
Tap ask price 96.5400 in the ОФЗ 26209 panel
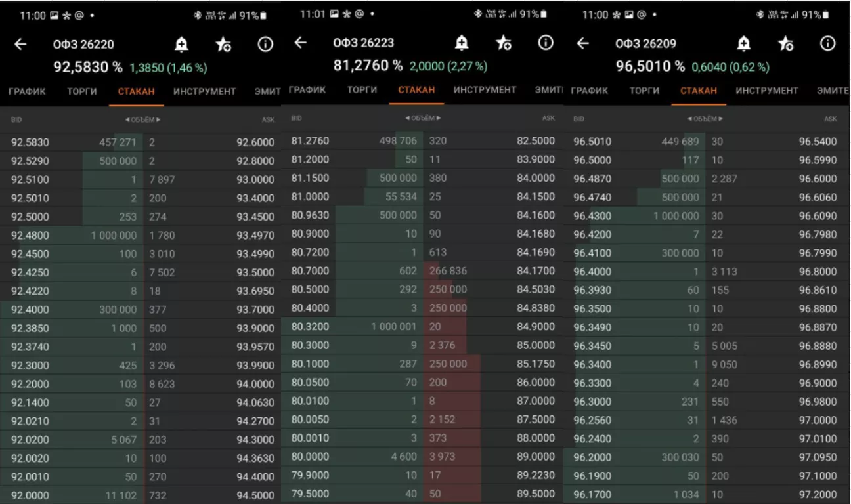coord(818,142)
